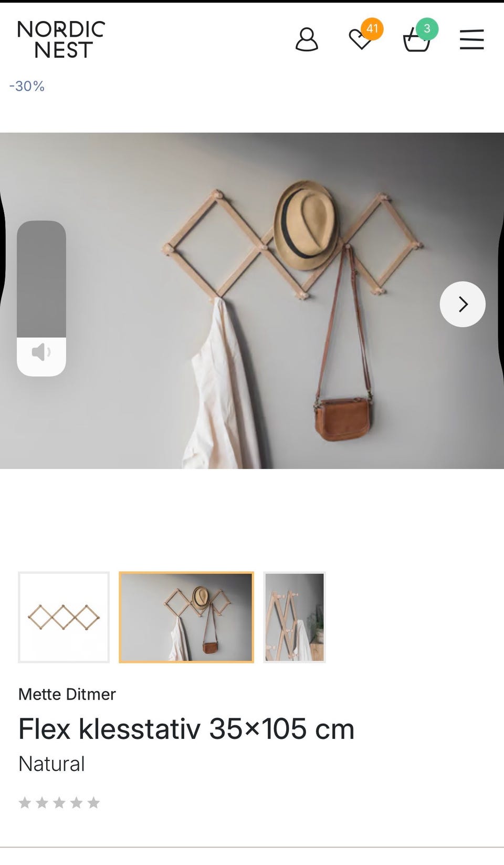
Task: Click the Flex klesstativ product title
Action: point(186,729)
